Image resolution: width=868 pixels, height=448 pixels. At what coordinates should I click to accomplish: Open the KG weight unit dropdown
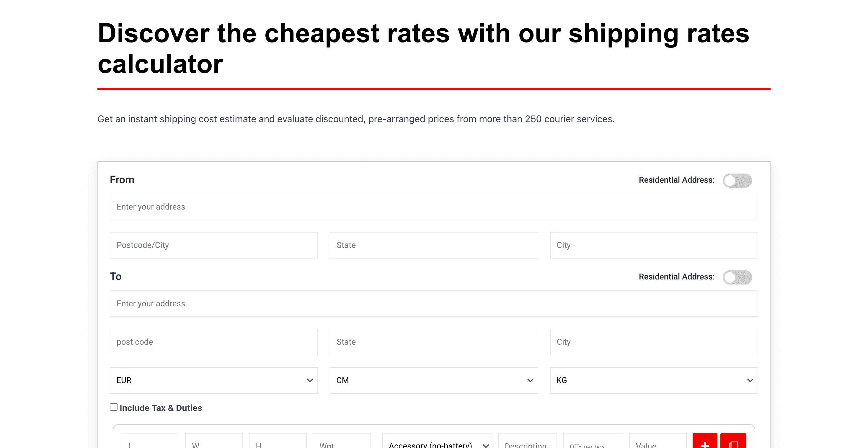pyautogui.click(x=654, y=380)
